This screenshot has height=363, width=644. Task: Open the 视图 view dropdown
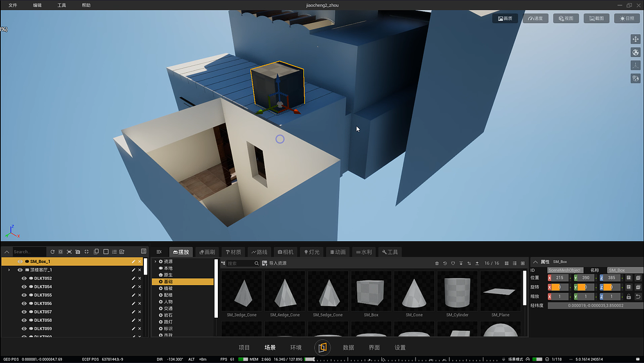point(566,18)
